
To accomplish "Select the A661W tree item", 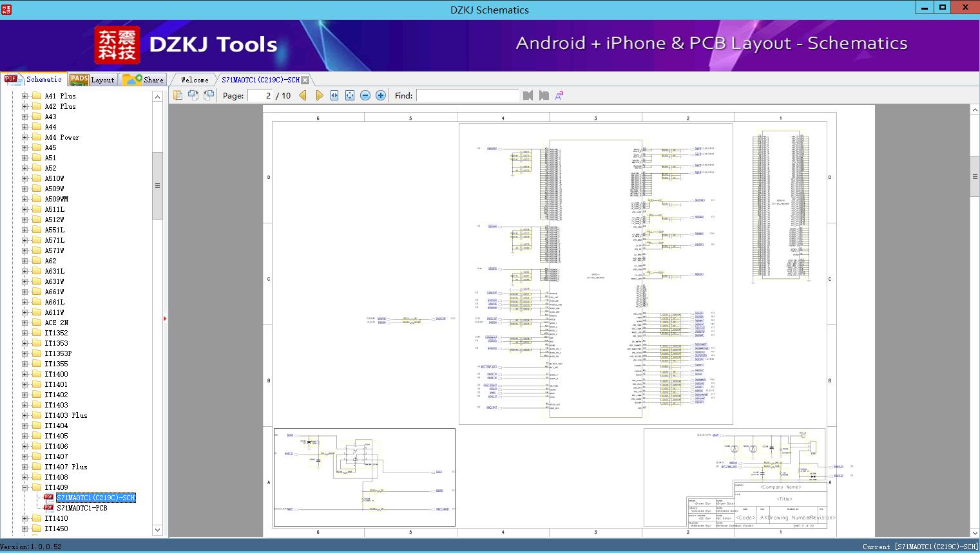I will click(54, 292).
